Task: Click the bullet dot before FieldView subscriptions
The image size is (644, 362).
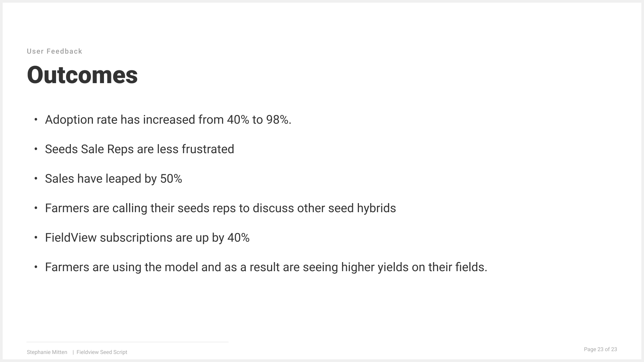Action: pyautogui.click(x=36, y=237)
